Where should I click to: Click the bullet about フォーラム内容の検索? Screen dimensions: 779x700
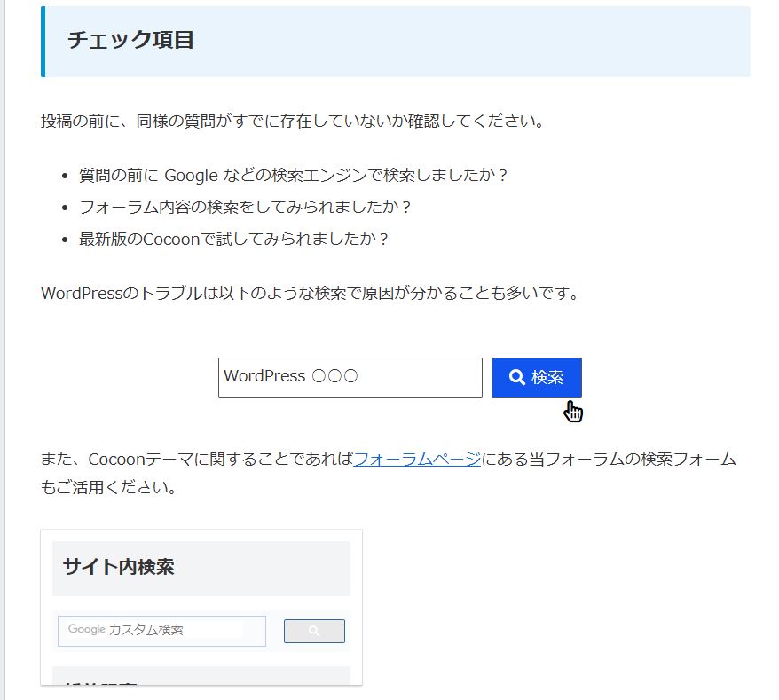click(x=245, y=207)
